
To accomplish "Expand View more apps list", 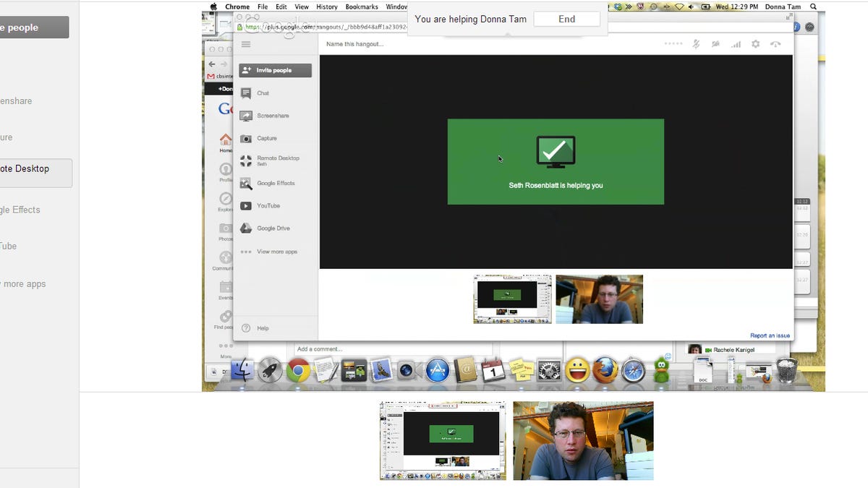I will [x=276, y=252].
